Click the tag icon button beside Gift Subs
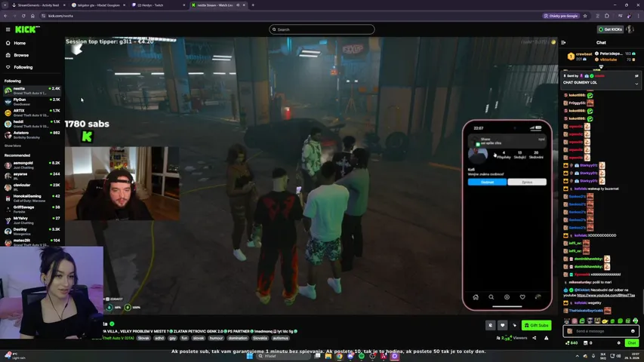The height and width of the screenshot is (362, 644). pyautogui.click(x=515, y=326)
